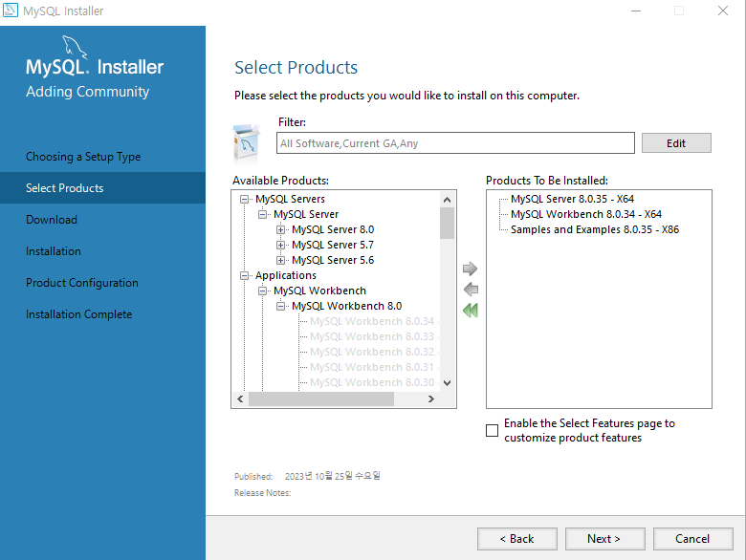Select MySQL Workbench 8.0.34 - X64 entry
The width and height of the screenshot is (746, 560).
[586, 214]
